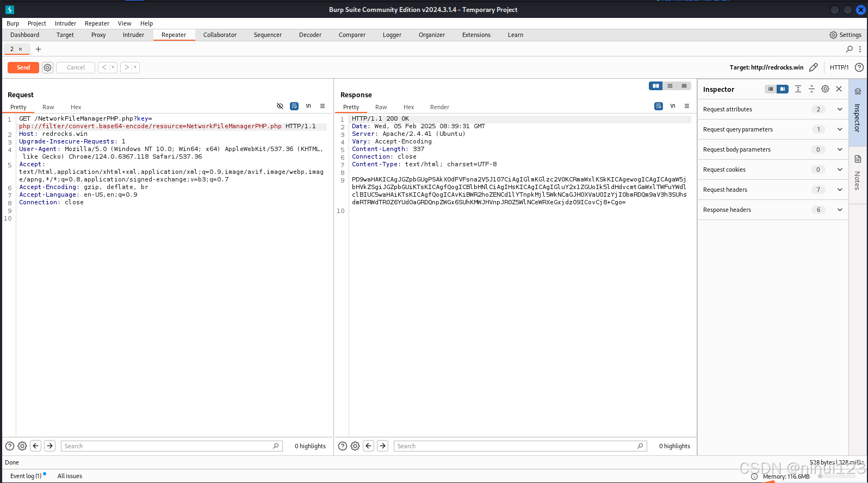Expand all Inspector sections
Image resolution: width=868 pixels, height=483 pixels.
pos(798,89)
